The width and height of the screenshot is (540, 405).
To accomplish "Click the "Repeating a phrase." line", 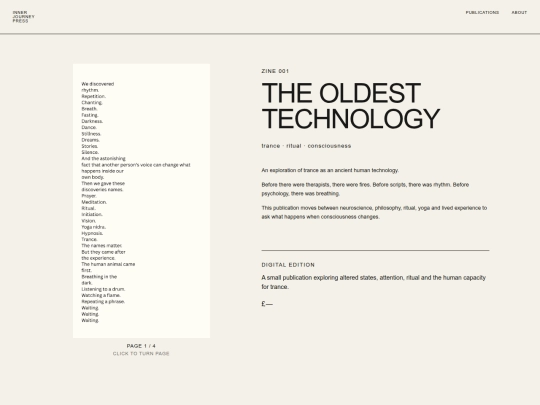I will (103, 301).
